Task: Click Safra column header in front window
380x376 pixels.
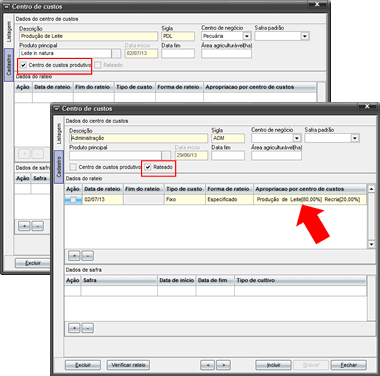Action: point(119,280)
